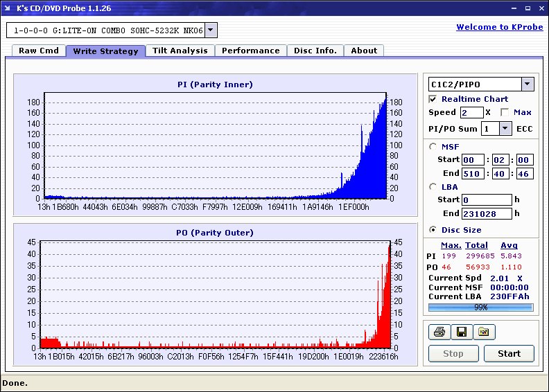
Task: Click the MSF Start frames field 00
Action: 525,160
